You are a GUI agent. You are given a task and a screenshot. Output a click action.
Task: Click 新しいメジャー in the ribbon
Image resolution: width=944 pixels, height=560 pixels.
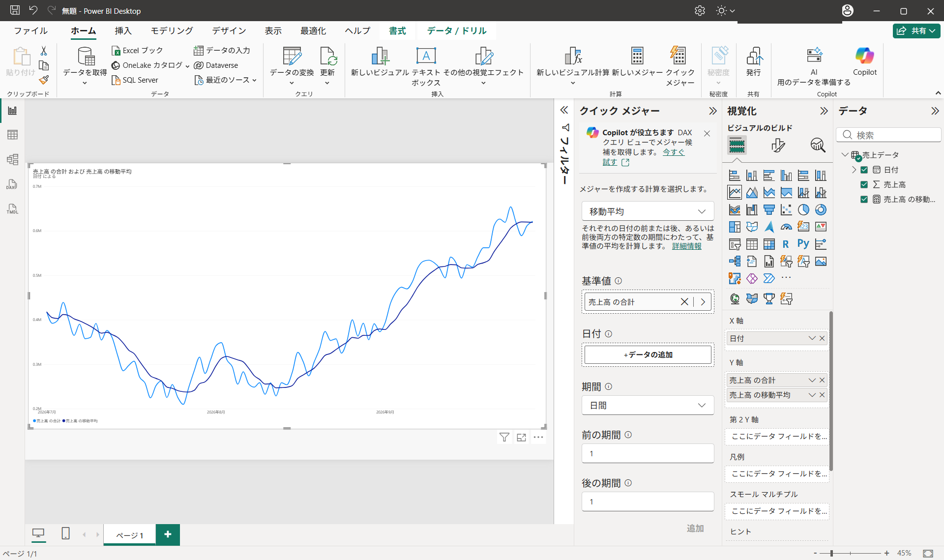[637, 62]
